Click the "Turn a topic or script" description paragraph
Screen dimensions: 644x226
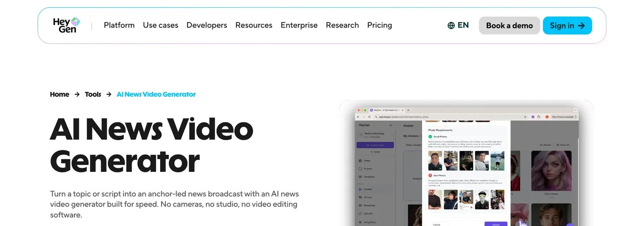pyautogui.click(x=174, y=205)
